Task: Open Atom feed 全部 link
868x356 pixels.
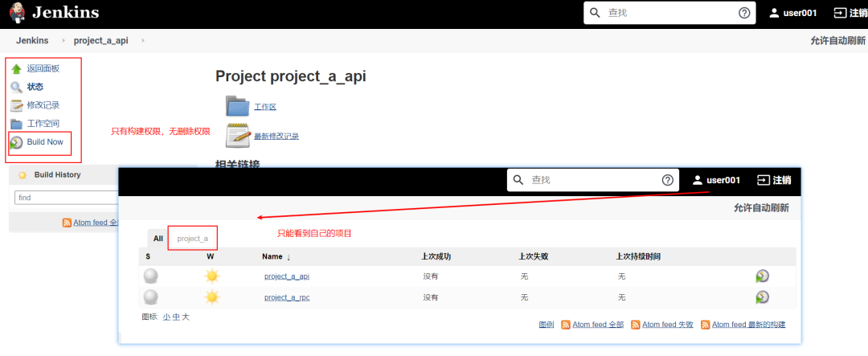Action: [x=598, y=325]
